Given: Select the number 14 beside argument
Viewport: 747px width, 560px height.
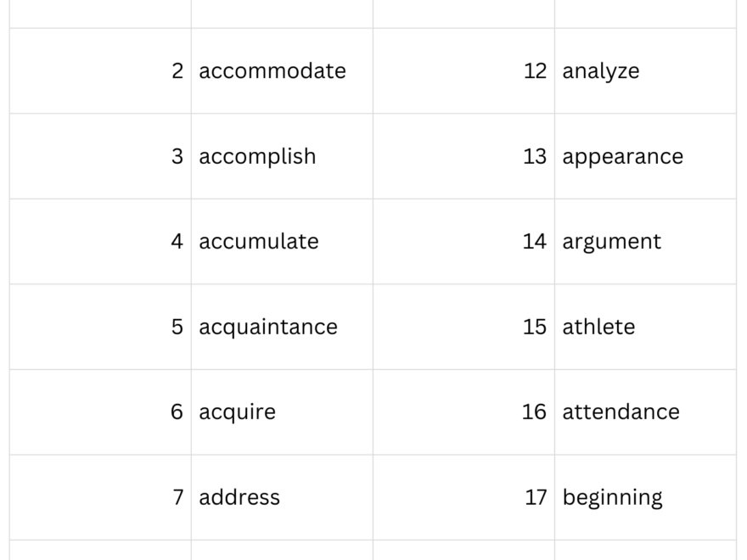Looking at the screenshot, I should (535, 242).
